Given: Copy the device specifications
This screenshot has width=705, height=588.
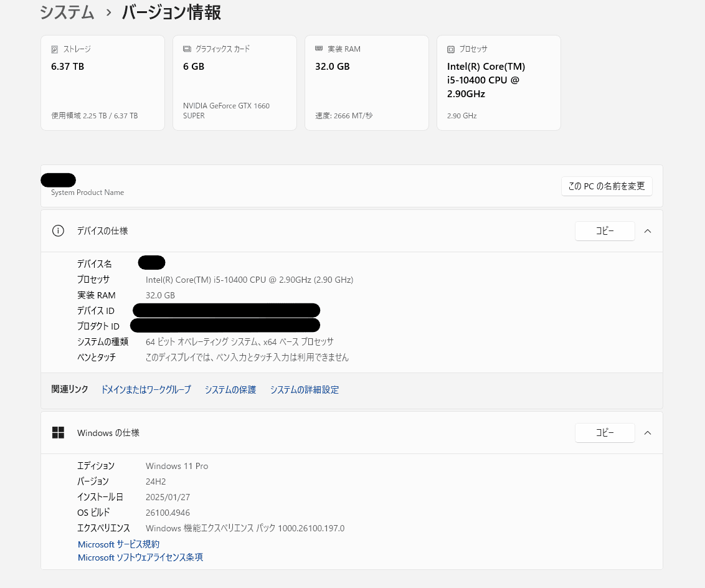Looking at the screenshot, I should point(604,231).
